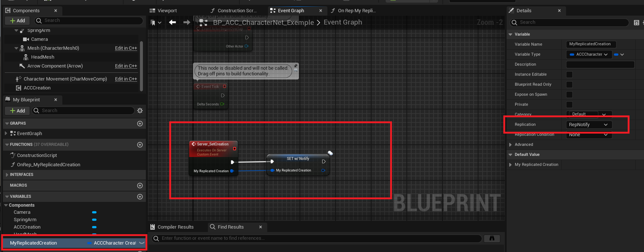Open the bookmarks dropdown in graph toolbar

pos(156,23)
